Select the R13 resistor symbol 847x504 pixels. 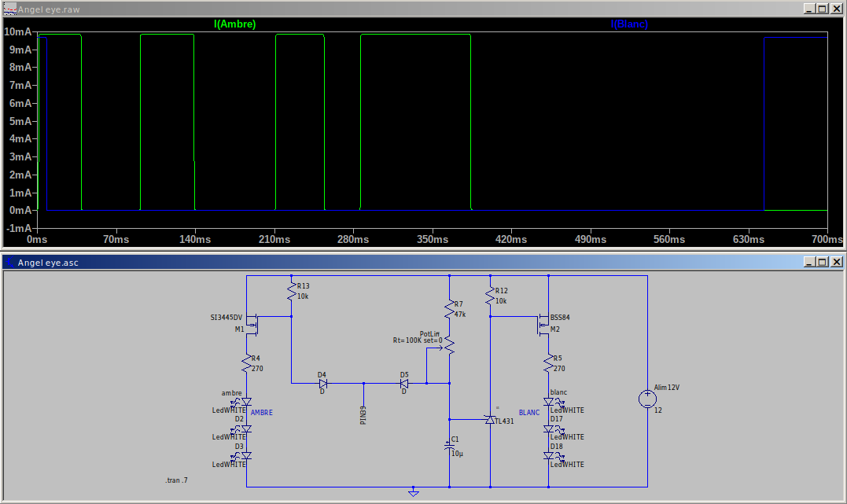(292, 292)
